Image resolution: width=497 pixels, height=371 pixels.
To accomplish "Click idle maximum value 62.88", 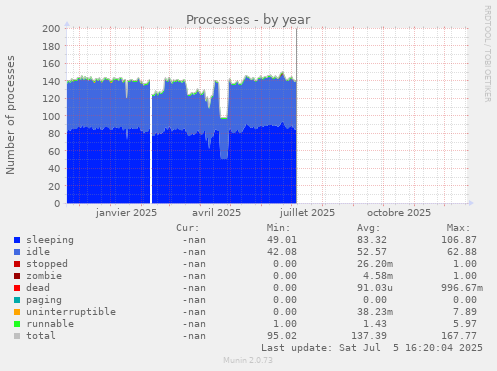I will click(x=462, y=252).
